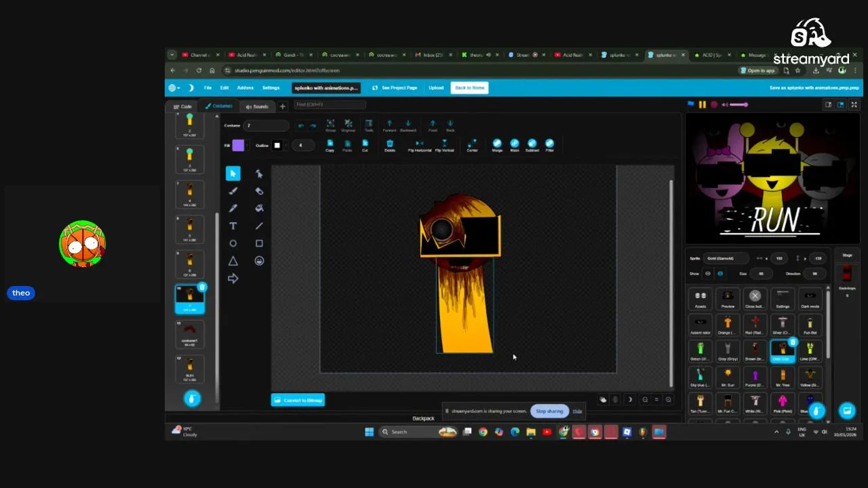Open the Addons menu
Screen dimensions: 868x488
pyautogui.click(x=245, y=87)
